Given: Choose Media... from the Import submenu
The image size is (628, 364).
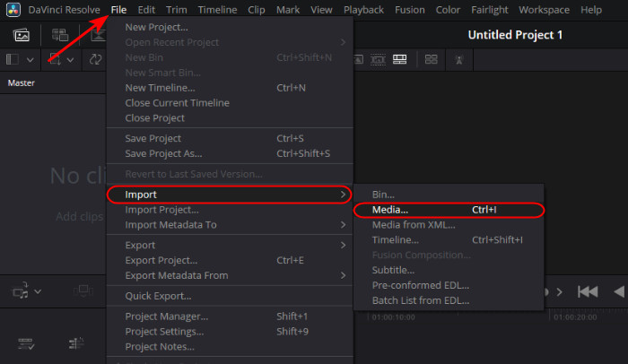Looking at the screenshot, I should pos(390,210).
